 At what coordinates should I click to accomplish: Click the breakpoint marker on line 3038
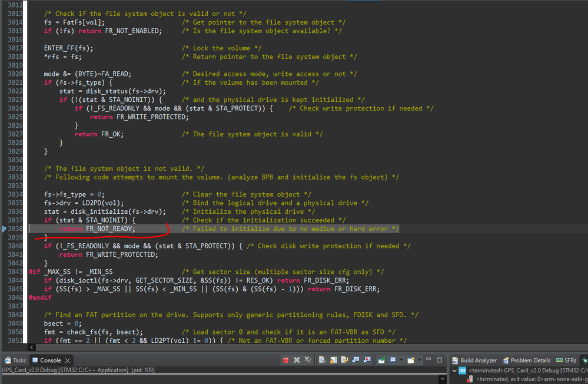pyautogui.click(x=4, y=229)
